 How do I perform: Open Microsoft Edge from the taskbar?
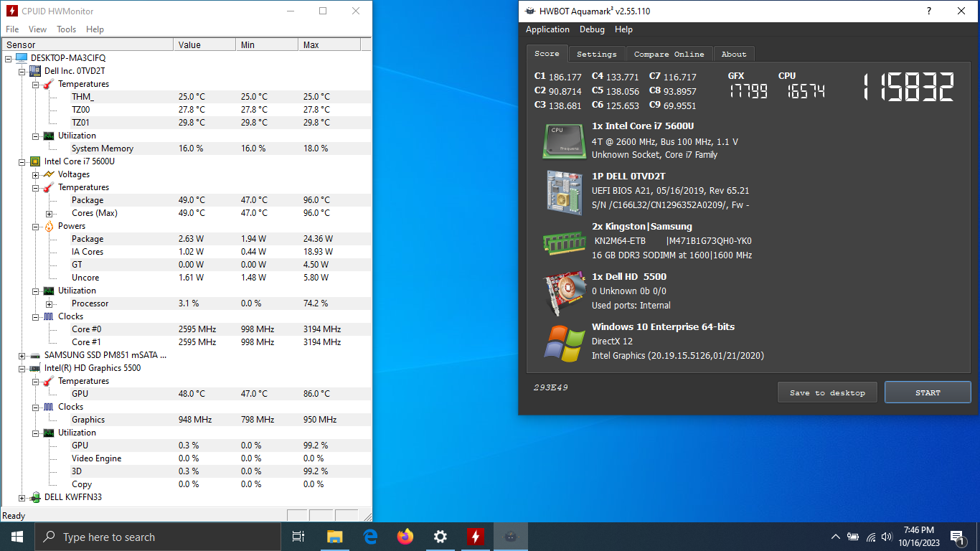370,537
